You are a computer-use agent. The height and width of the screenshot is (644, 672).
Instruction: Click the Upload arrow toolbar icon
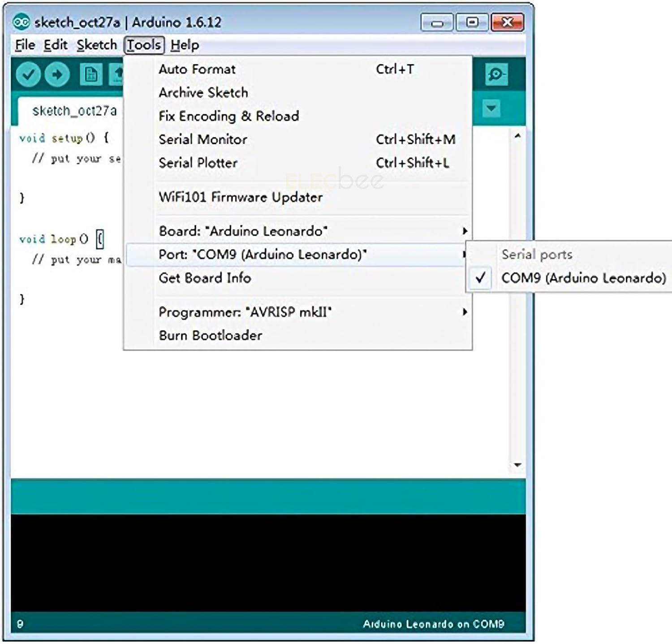tap(57, 74)
